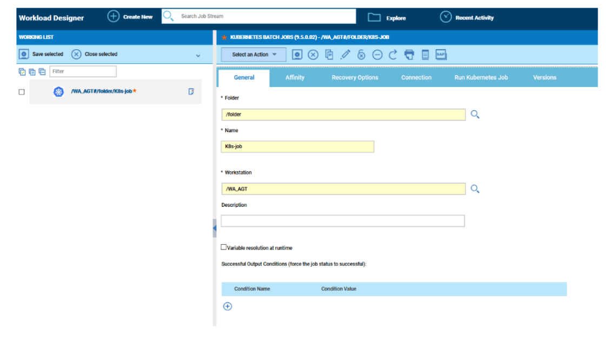The image size is (610, 364).
Task: Click the unlock icon in job toolbar
Action: click(x=361, y=55)
